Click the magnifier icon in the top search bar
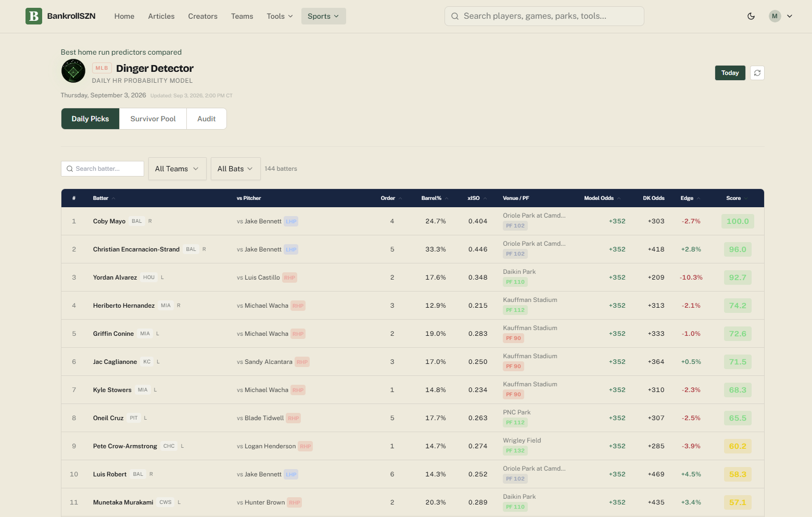This screenshot has height=517, width=812. [x=455, y=16]
